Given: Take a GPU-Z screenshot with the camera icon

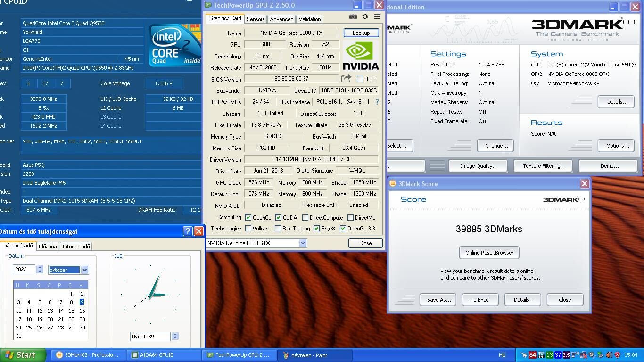Looking at the screenshot, I should [x=353, y=16].
